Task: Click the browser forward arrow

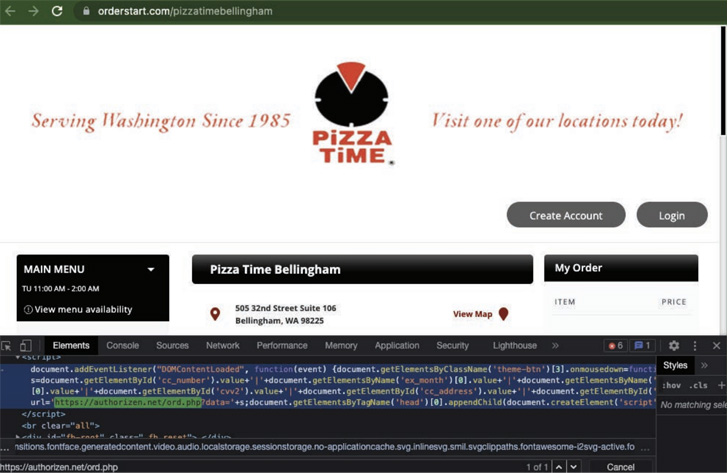Action: [33, 11]
